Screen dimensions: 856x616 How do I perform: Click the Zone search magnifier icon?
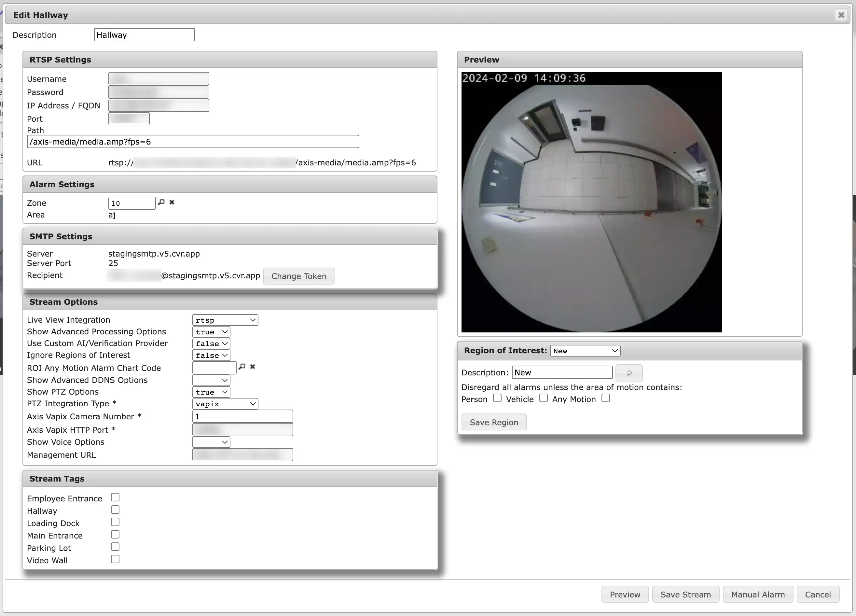coord(161,202)
